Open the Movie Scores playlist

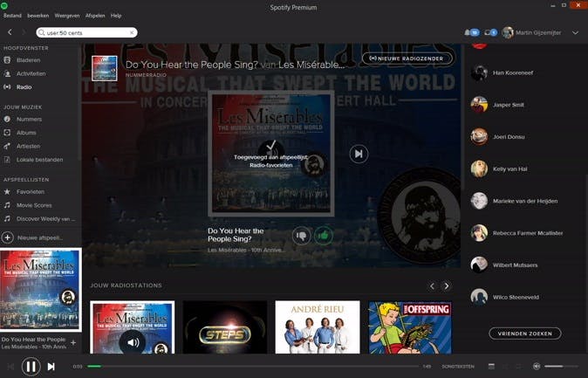[34, 205]
